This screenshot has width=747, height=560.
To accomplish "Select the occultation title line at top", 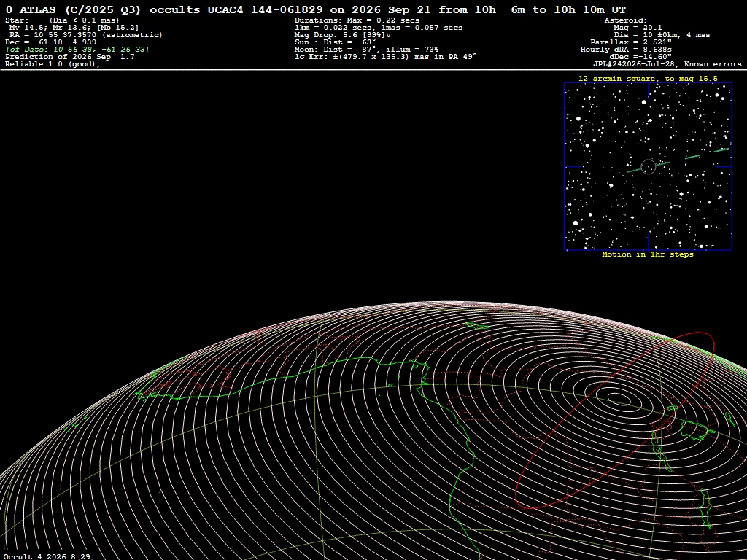I will click(x=316, y=9).
